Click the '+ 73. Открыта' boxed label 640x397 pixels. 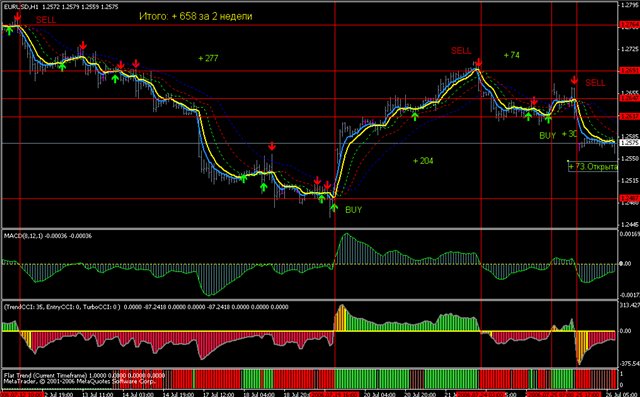pyautogui.click(x=593, y=166)
